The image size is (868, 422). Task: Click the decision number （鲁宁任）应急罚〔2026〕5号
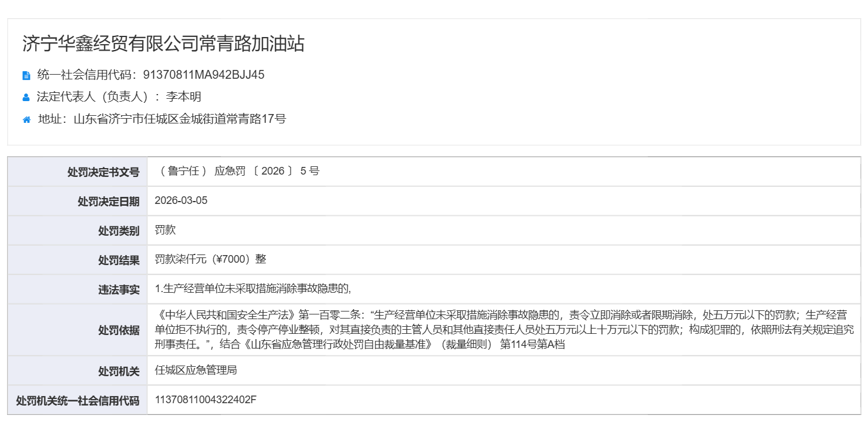click(x=237, y=172)
